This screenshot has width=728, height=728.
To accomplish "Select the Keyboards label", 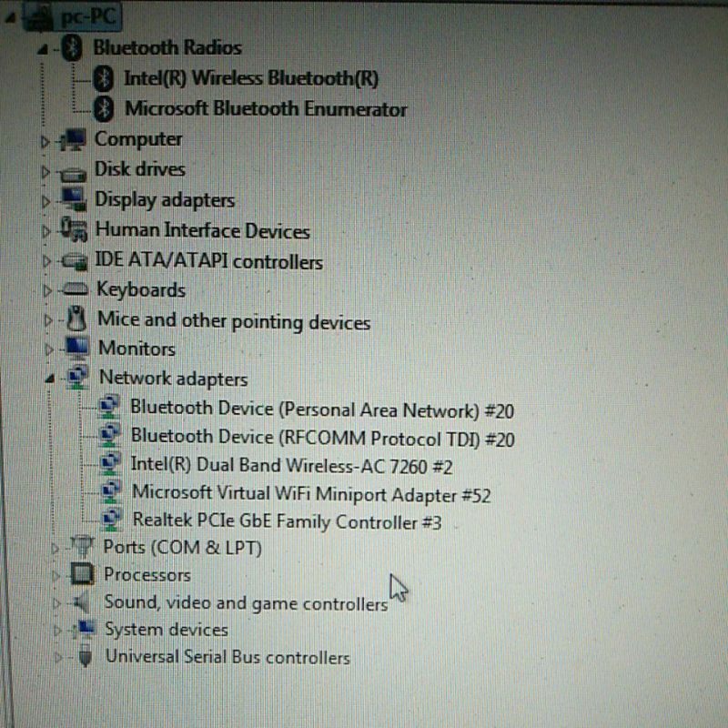I will coord(141,290).
